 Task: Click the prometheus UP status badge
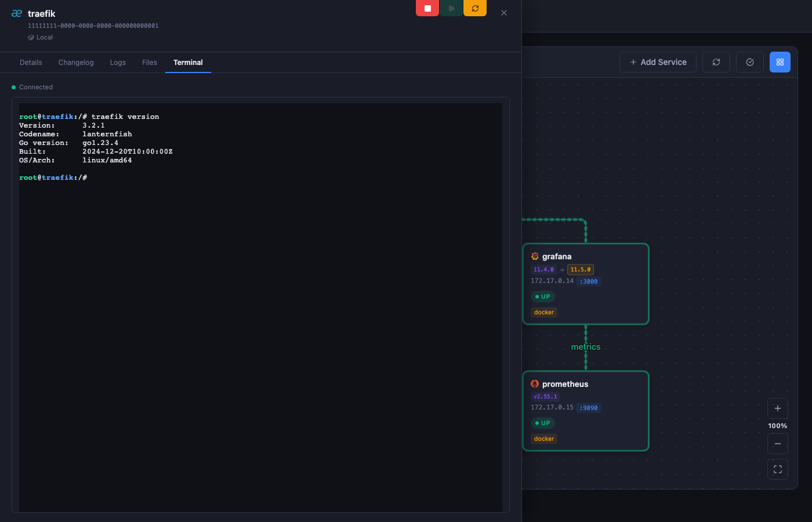[x=543, y=423]
